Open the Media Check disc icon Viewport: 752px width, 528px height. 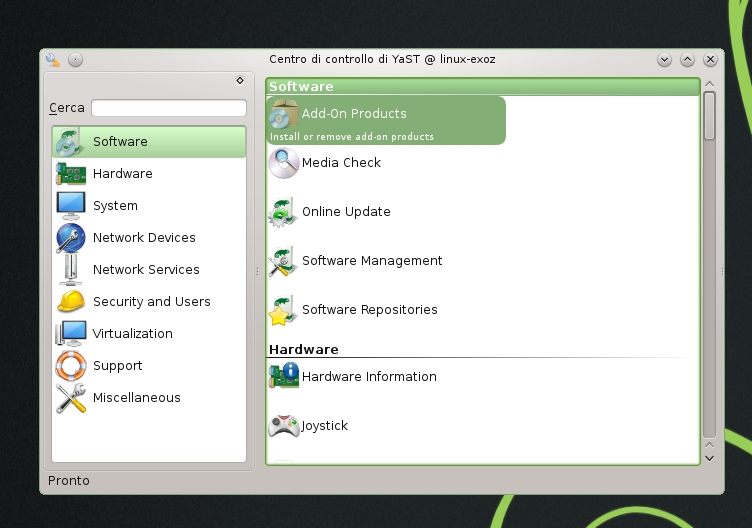click(x=283, y=163)
